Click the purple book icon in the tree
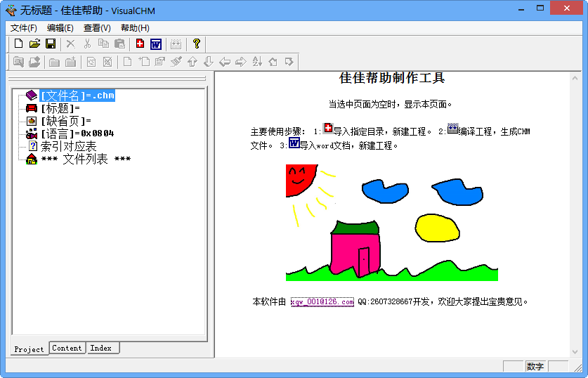The height and width of the screenshot is (378, 588). click(32, 96)
